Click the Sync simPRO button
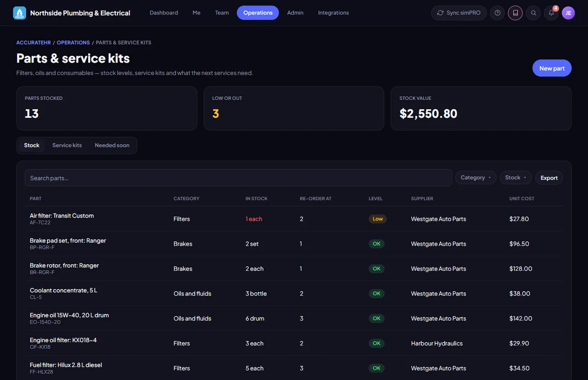The height and width of the screenshot is (380, 588). pyautogui.click(x=459, y=13)
